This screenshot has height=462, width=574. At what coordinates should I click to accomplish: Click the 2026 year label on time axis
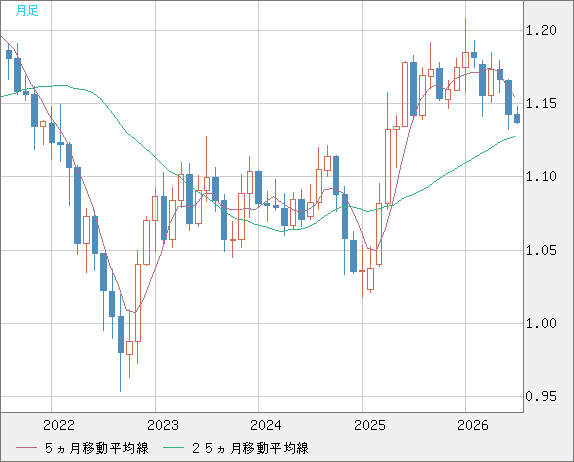[x=473, y=425]
